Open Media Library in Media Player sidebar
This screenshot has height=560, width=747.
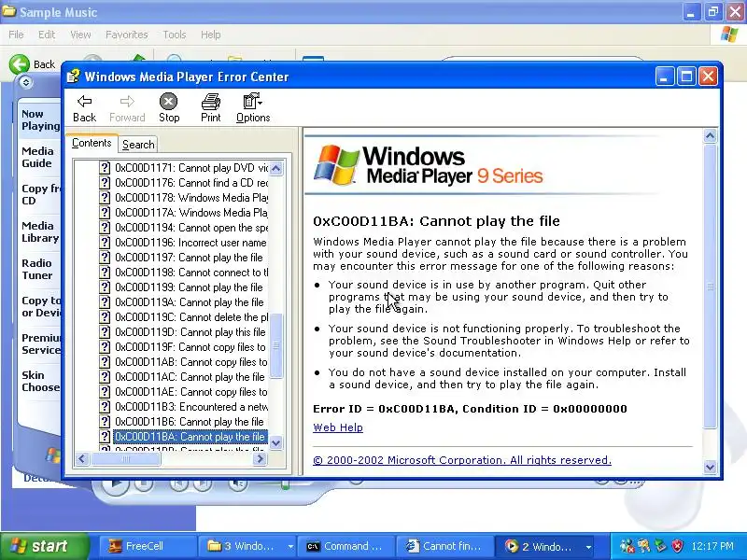(40, 231)
